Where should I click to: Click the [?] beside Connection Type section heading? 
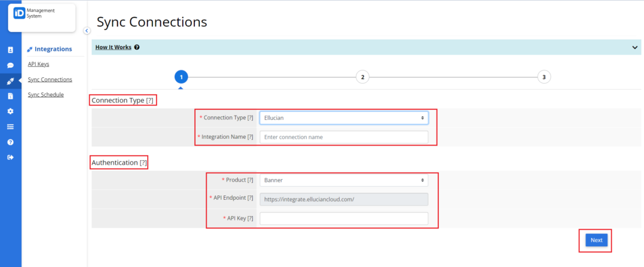(150, 101)
